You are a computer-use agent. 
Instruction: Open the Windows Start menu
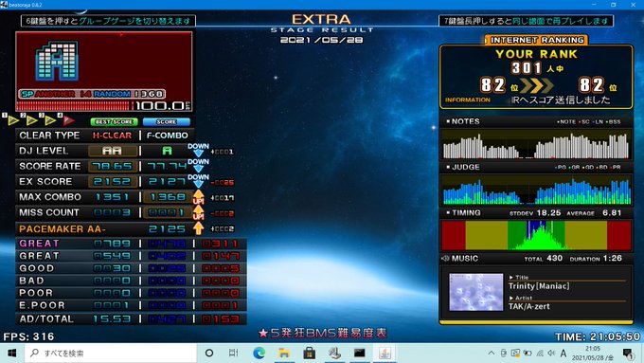(x=12, y=354)
